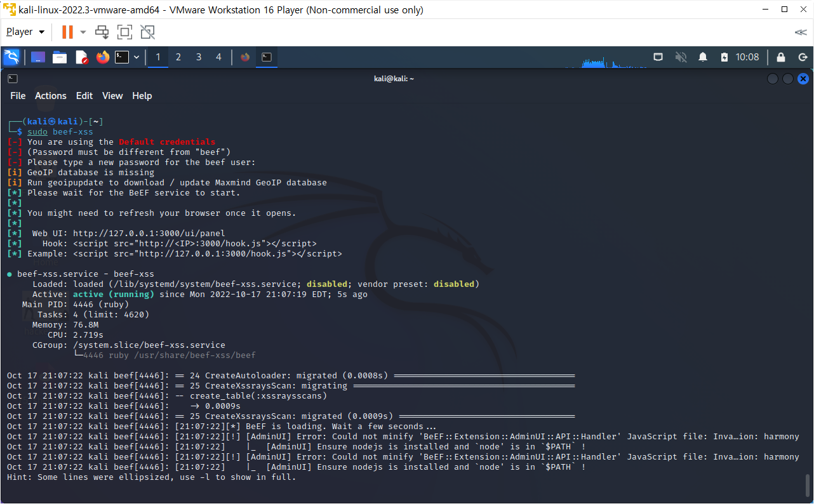814x504 pixels.
Task: Select the terminal window taskbar button
Action: (267, 57)
